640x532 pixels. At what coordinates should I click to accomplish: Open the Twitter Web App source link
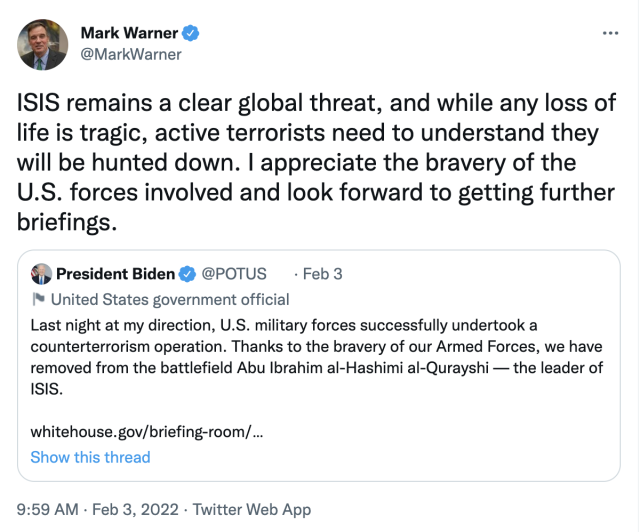coord(255,510)
